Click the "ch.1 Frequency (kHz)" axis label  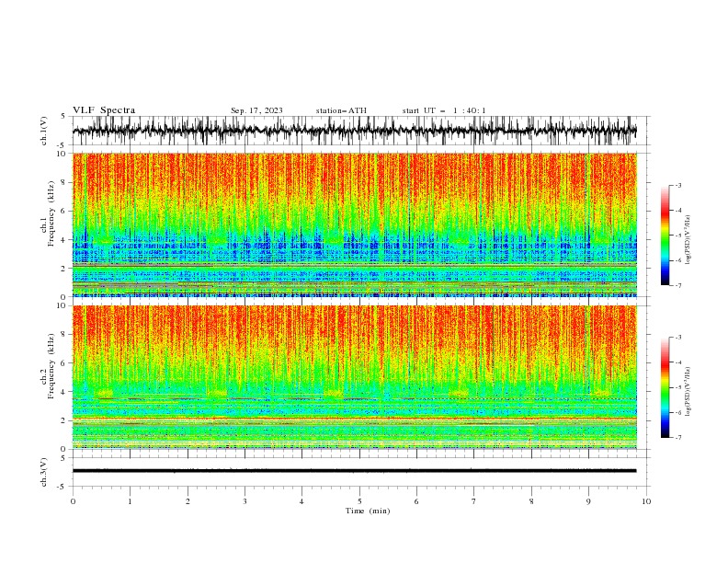click(48, 213)
